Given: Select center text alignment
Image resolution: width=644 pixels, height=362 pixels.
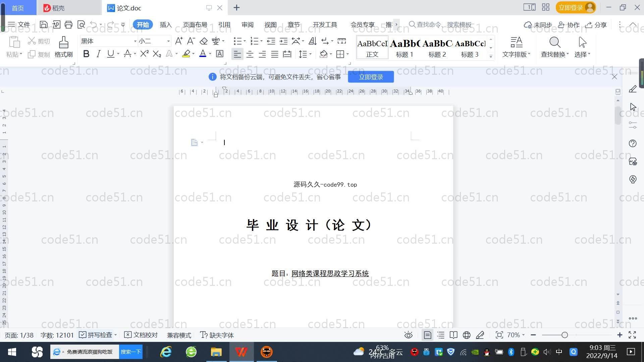Looking at the screenshot, I should coord(250,54).
